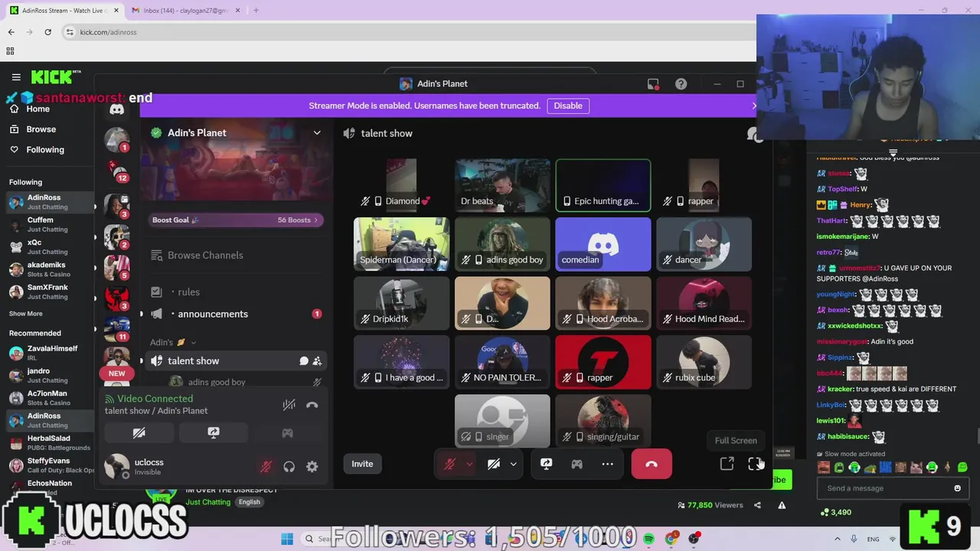
Task: Switch to Inbox (144) Gmail tab
Action: (x=182, y=10)
